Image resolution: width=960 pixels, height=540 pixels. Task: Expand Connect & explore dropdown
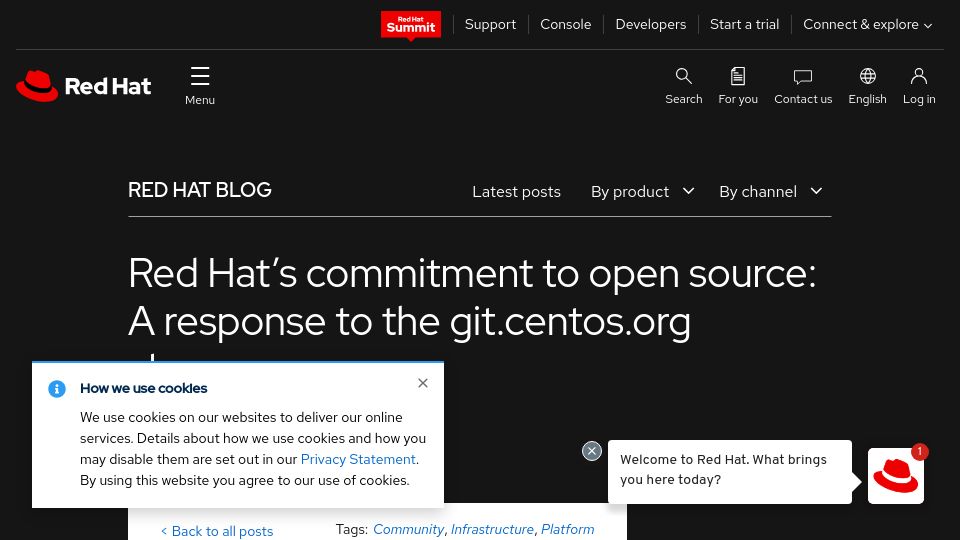pos(868,24)
